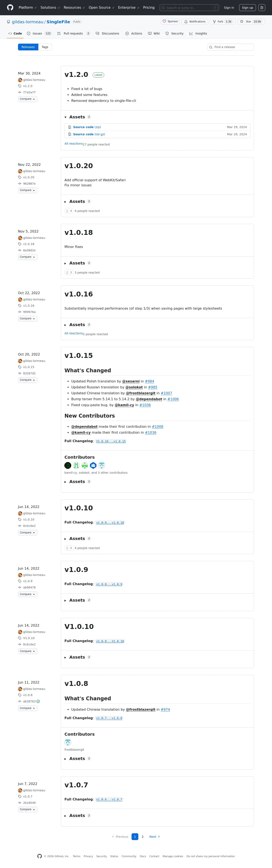This screenshot has width=272, height=868.
Task: Open the GitHub home logo
Action: coord(10,7)
